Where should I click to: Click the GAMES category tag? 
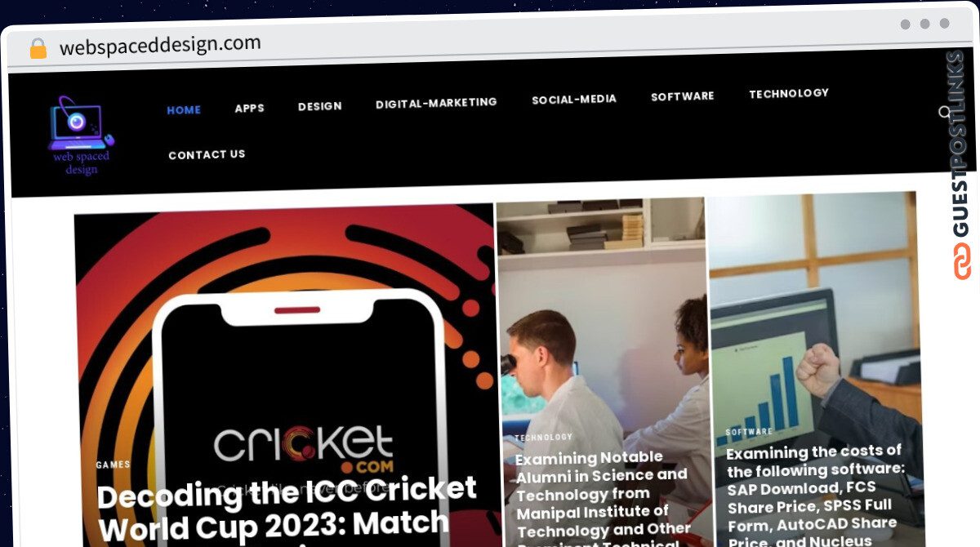(x=113, y=465)
